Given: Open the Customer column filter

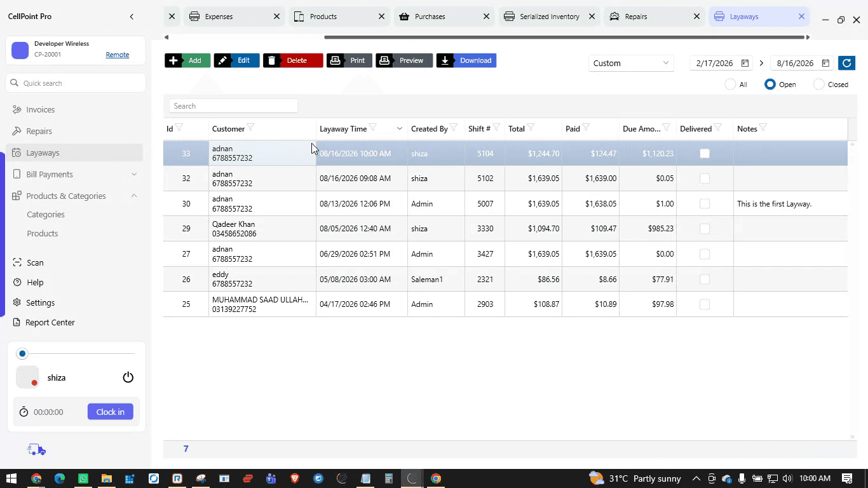Looking at the screenshot, I should click(250, 128).
